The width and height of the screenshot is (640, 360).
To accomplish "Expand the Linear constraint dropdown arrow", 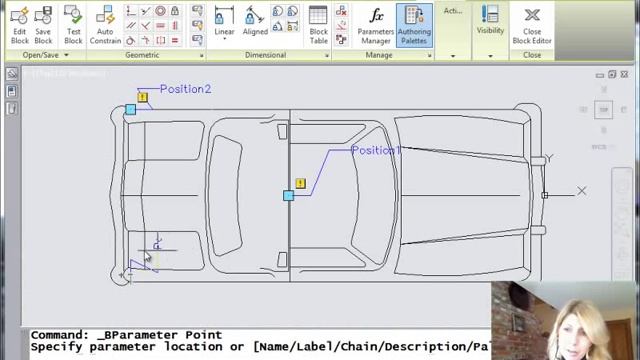I will click(224, 39).
